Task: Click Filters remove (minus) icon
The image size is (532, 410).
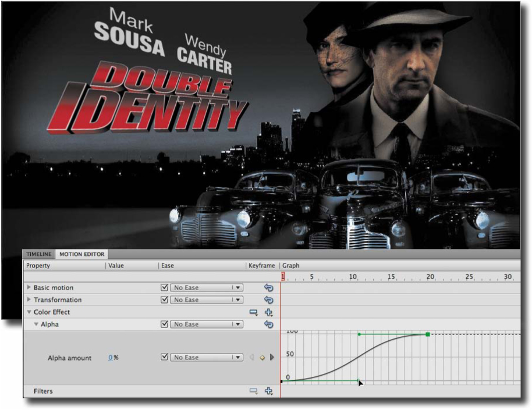Action: (253, 391)
